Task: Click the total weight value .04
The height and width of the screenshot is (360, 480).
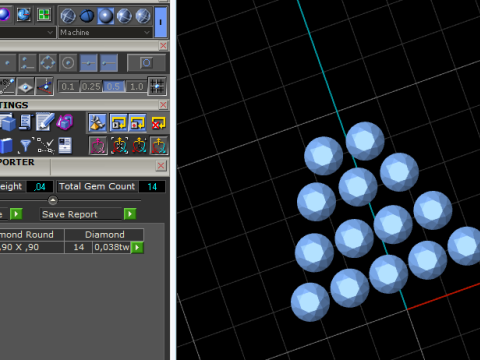Action: tap(40, 186)
